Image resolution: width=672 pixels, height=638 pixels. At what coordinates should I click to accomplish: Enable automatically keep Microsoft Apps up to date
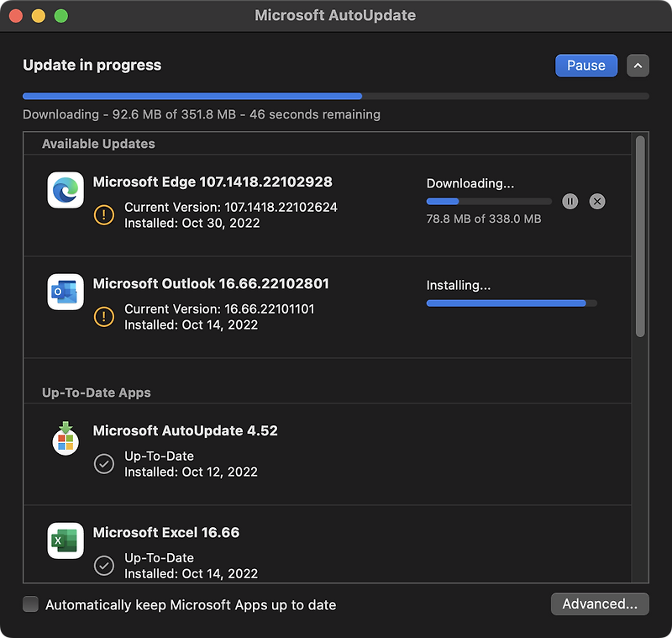pyautogui.click(x=30, y=604)
